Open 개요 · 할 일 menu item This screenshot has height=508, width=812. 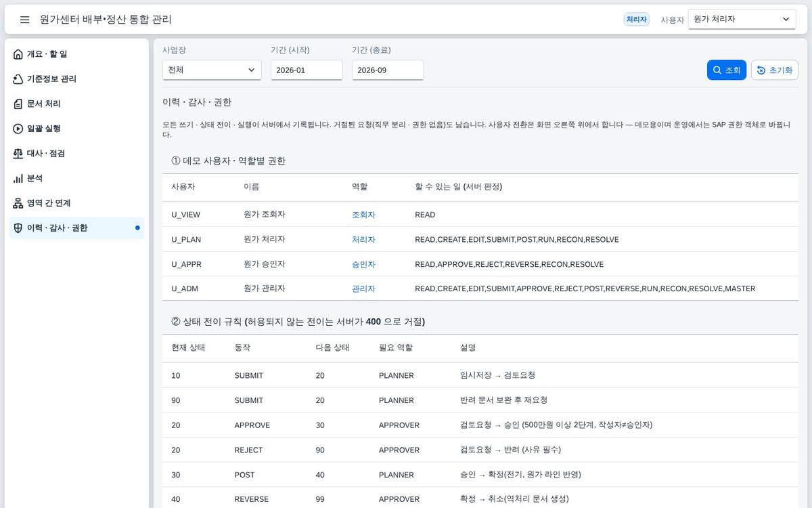[x=76, y=54]
